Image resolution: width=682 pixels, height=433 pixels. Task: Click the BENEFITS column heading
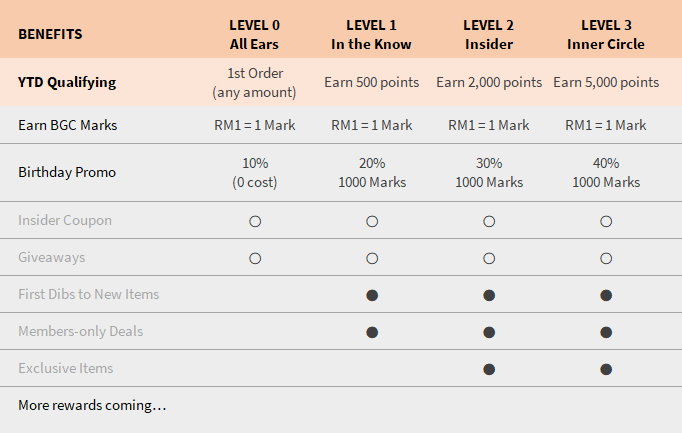50,34
